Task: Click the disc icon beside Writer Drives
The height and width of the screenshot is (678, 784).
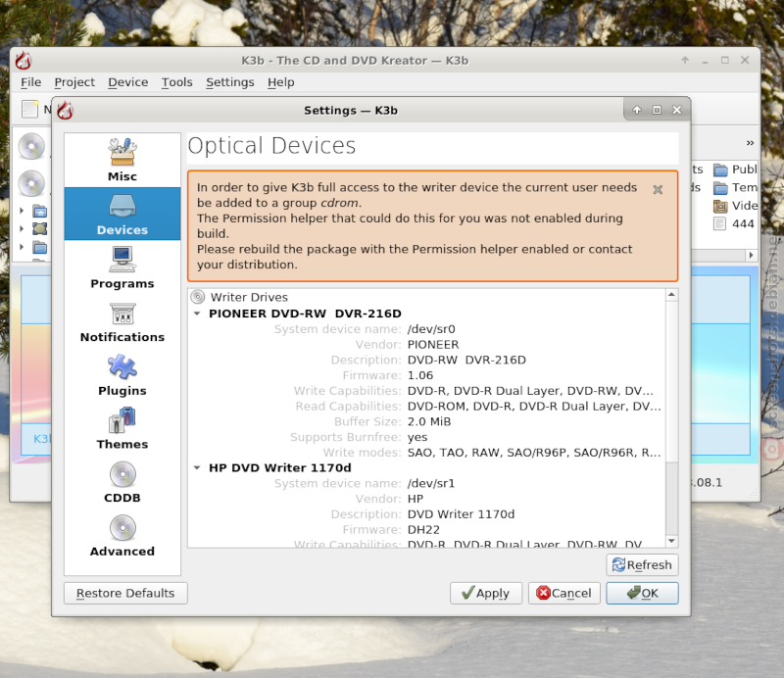Action: point(198,297)
